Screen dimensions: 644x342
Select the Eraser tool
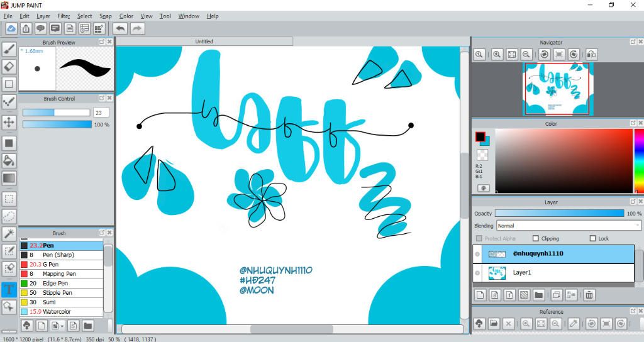9,67
